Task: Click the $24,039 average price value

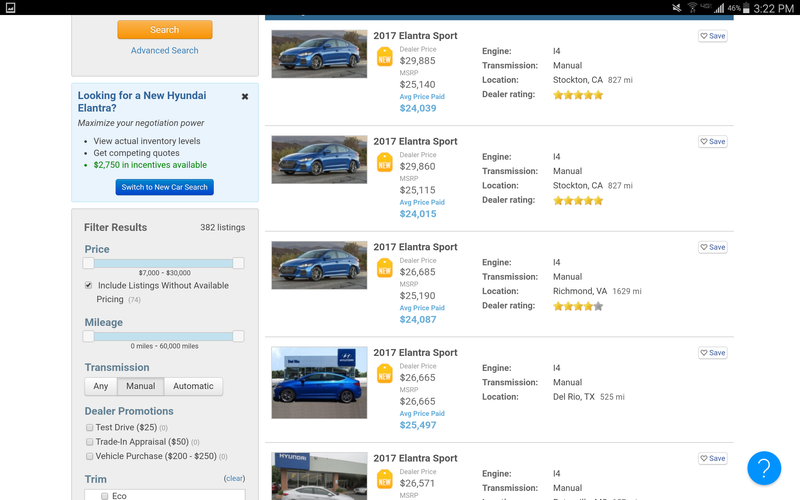Action: (x=418, y=108)
